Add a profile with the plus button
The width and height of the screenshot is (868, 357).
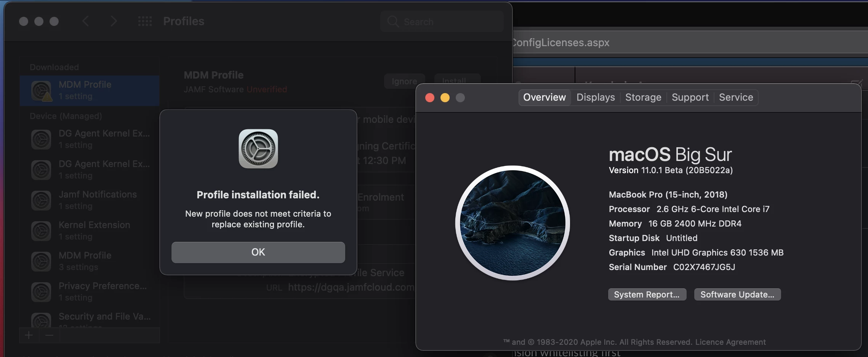pyautogui.click(x=29, y=335)
